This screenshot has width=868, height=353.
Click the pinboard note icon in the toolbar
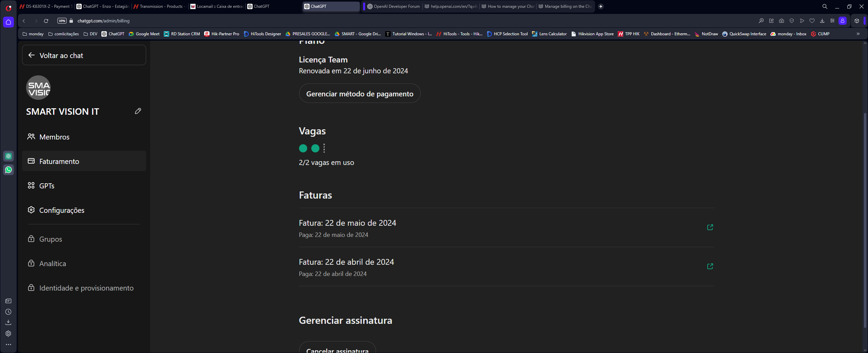click(771, 21)
